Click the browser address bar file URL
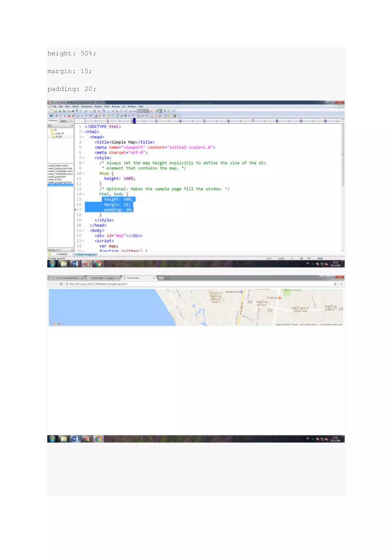 pos(99,284)
